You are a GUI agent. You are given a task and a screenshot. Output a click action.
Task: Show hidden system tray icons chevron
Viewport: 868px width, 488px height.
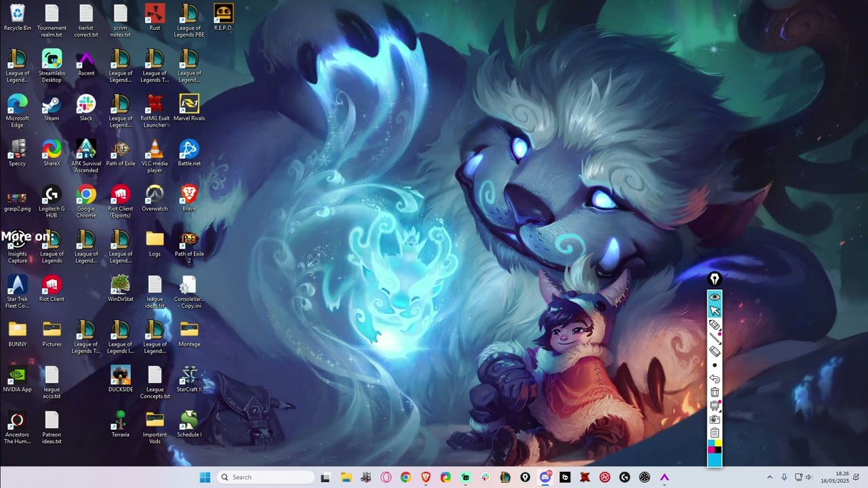click(x=770, y=477)
